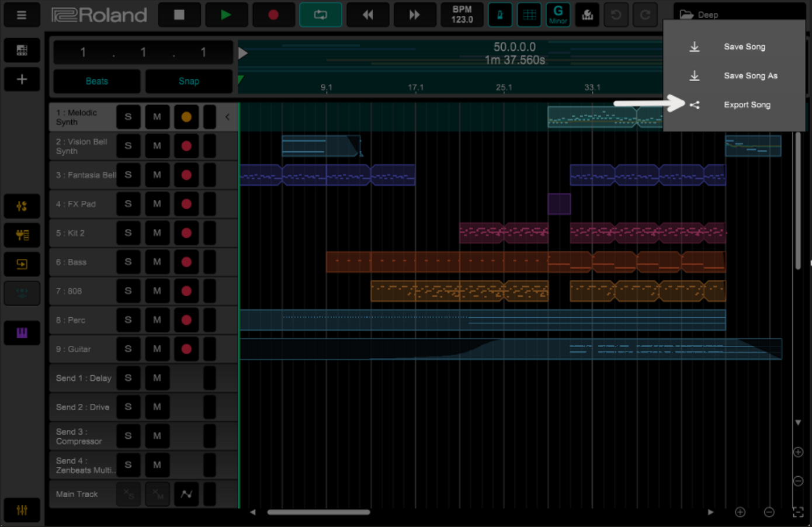Collapse track panel with chevron arrow
The width and height of the screenshot is (812, 527).
(x=227, y=117)
